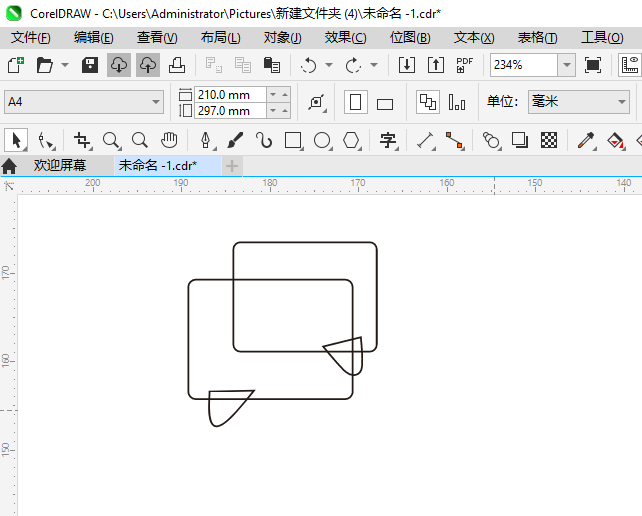Click the plus button to add new document tab
This screenshot has width=642, height=516.
point(232,165)
